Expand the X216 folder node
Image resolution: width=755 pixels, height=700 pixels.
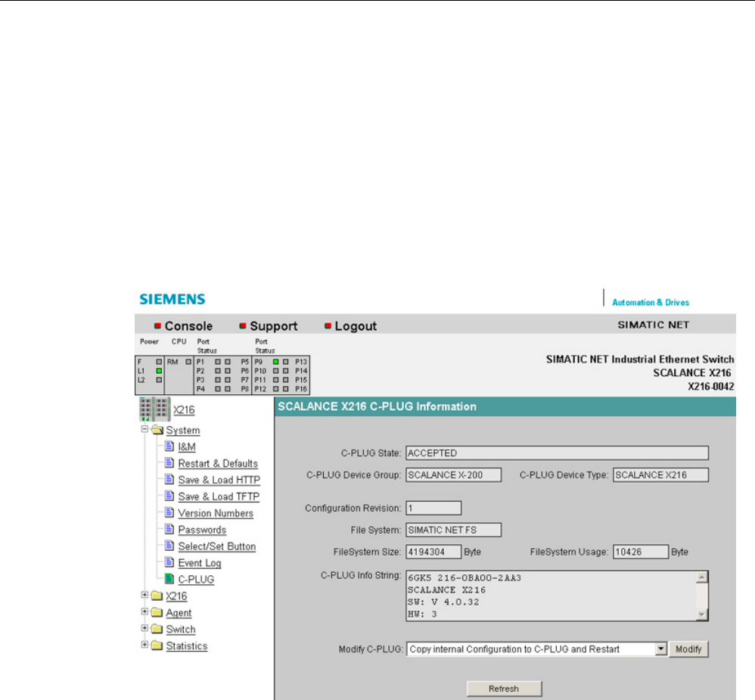pos(144,595)
